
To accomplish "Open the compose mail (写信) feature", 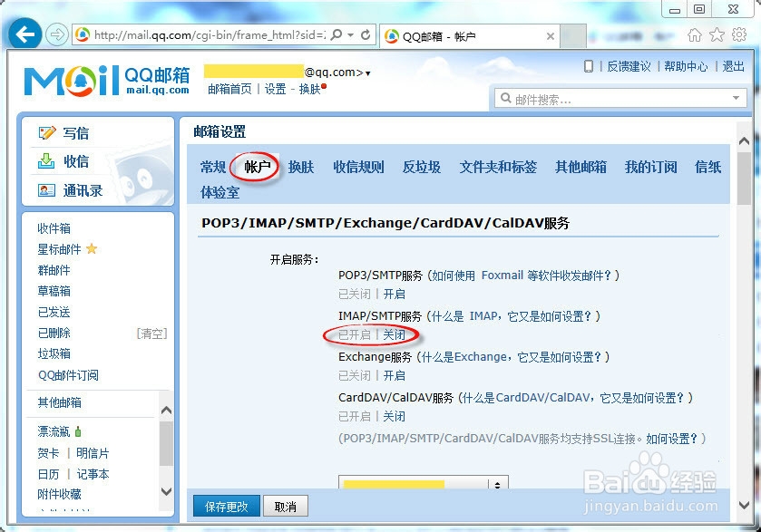I will point(74,132).
